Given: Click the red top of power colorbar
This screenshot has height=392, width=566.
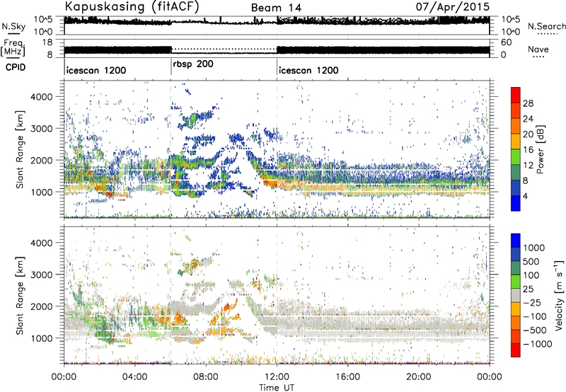Looking at the screenshot, I should (x=516, y=95).
